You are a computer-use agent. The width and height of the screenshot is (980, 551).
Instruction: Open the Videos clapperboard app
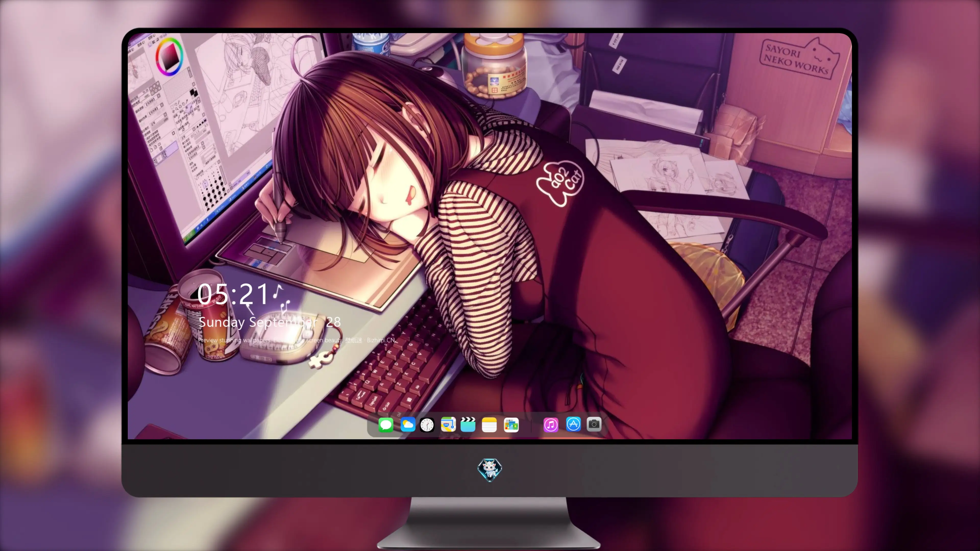point(468,424)
